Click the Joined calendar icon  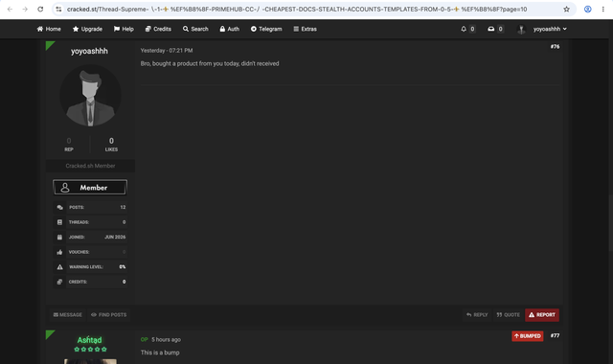[59, 237]
